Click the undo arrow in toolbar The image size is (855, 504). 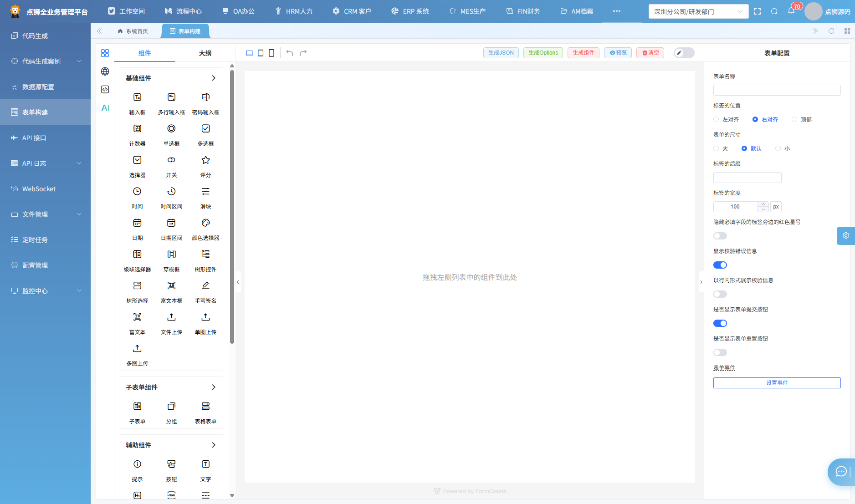290,53
